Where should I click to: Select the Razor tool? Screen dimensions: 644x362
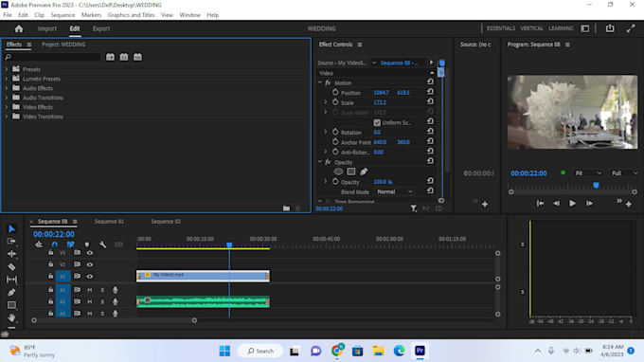point(11,266)
